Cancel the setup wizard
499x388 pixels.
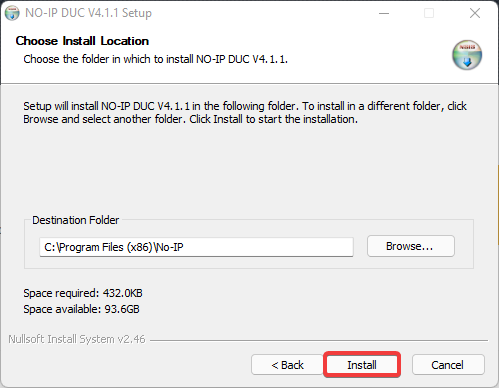click(x=448, y=365)
